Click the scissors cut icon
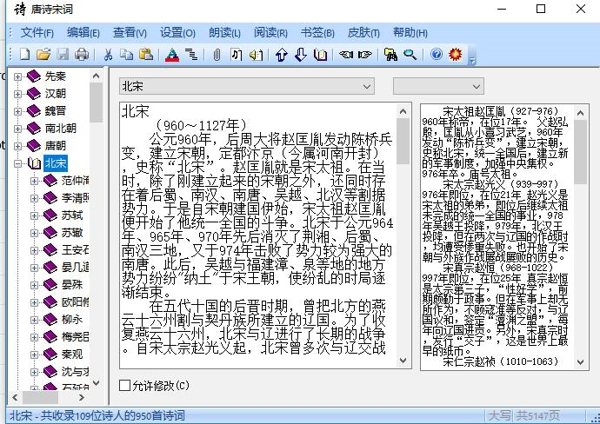Image resolution: width=600 pixels, height=424 pixels. [x=108, y=54]
